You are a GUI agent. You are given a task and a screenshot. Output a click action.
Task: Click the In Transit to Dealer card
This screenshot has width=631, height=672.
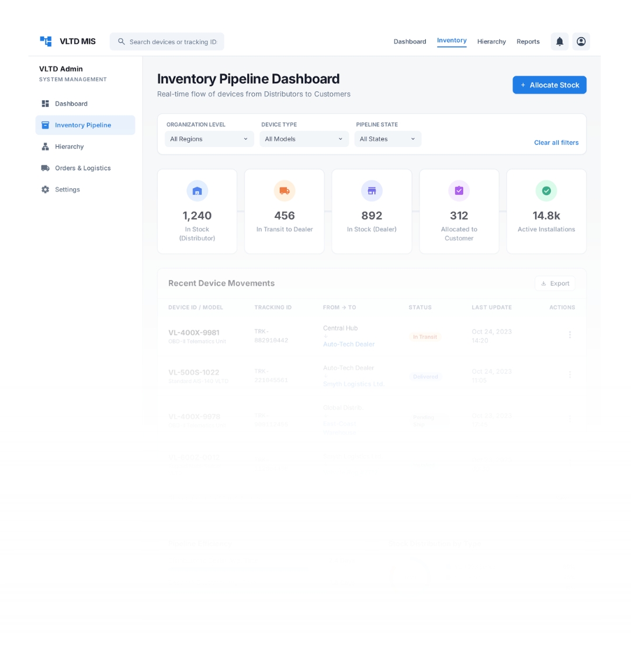coord(285,212)
